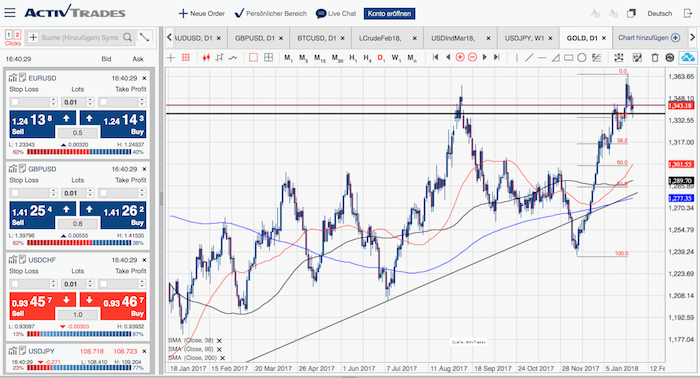
Task: Select the W1 weekly timeframe
Action: click(x=396, y=58)
